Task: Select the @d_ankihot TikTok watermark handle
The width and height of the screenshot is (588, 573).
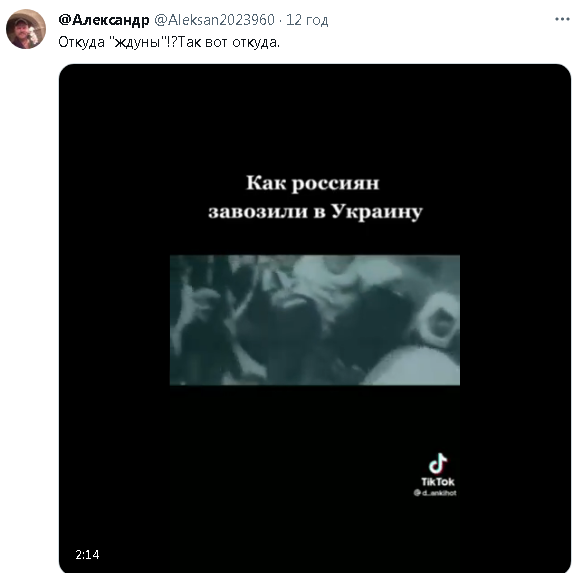Action: coord(435,493)
